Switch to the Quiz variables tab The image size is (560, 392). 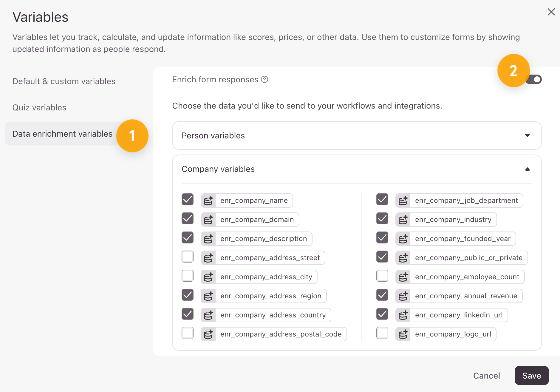tap(39, 107)
